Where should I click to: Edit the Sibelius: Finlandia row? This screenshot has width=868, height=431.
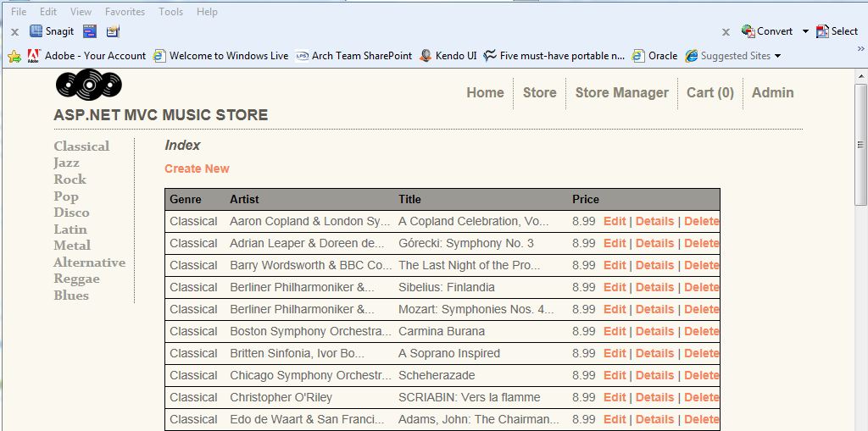(x=615, y=287)
